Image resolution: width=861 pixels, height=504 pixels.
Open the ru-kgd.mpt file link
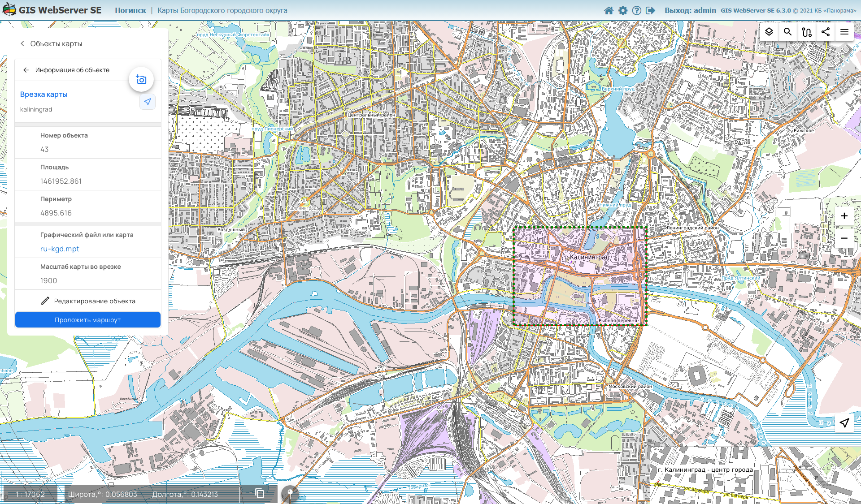(x=60, y=249)
